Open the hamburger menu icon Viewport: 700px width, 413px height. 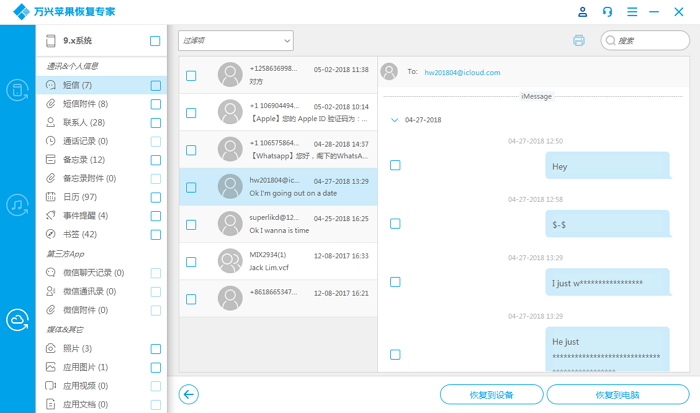pyautogui.click(x=632, y=12)
